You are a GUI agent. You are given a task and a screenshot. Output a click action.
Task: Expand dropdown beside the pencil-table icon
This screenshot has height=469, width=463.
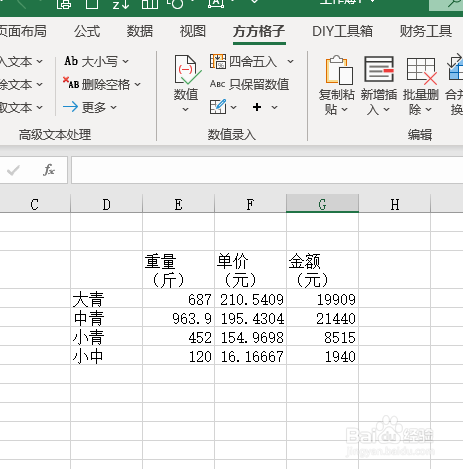coord(233,107)
